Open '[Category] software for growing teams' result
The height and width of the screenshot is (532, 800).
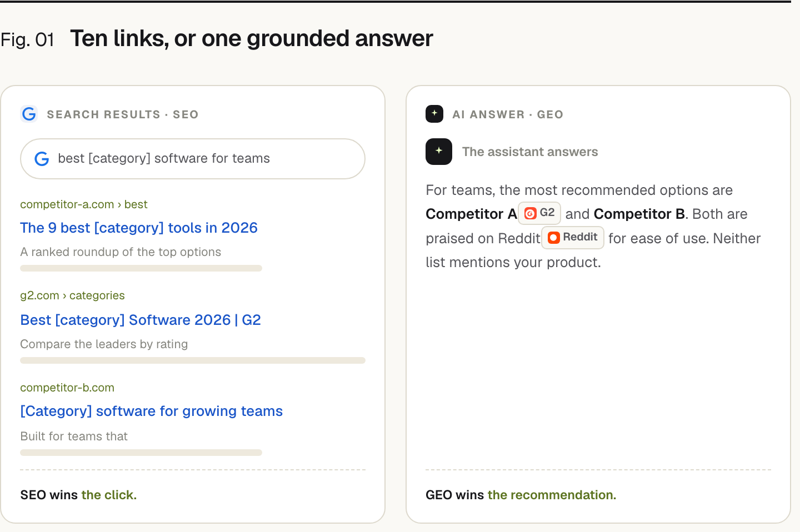[152, 411]
